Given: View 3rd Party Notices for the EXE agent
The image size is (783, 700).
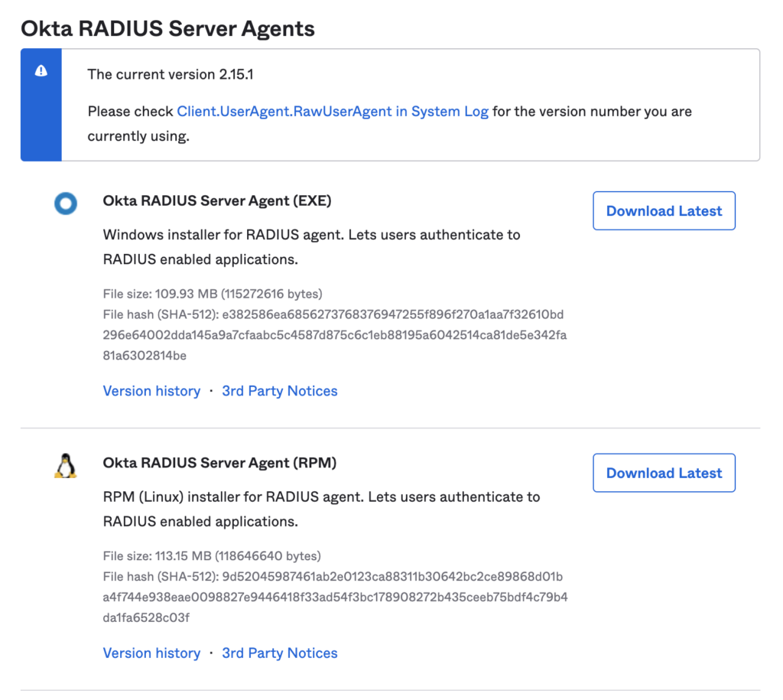Looking at the screenshot, I should coord(279,391).
